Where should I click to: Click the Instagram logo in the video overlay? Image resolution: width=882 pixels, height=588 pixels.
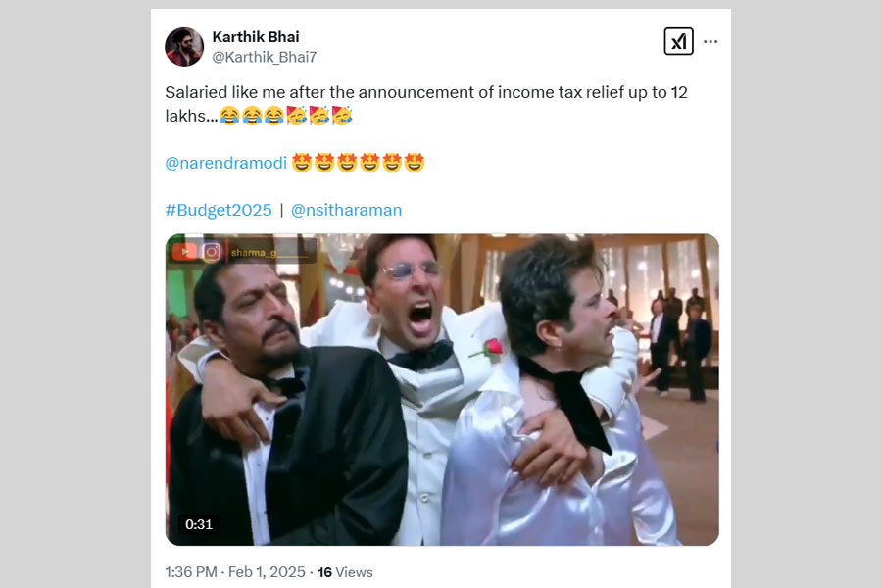211,252
